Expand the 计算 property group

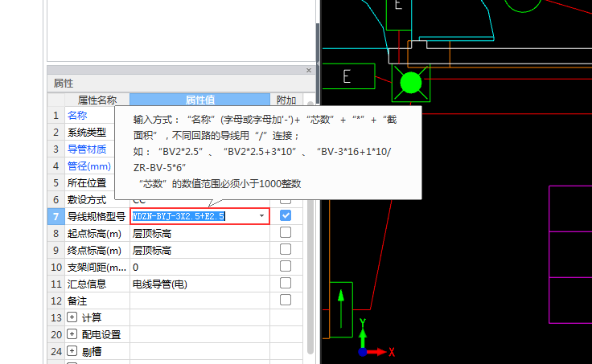[x=72, y=317]
